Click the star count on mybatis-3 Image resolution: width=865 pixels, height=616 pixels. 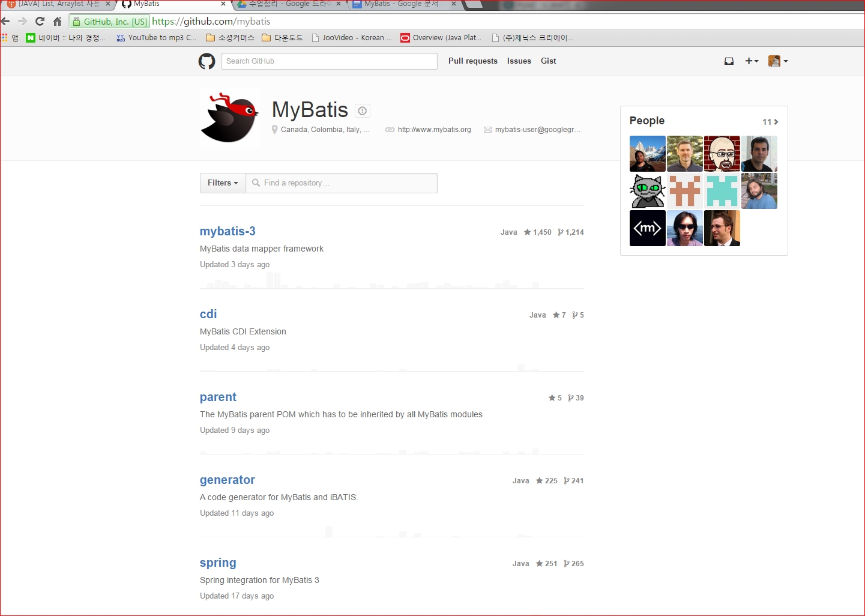pos(537,232)
